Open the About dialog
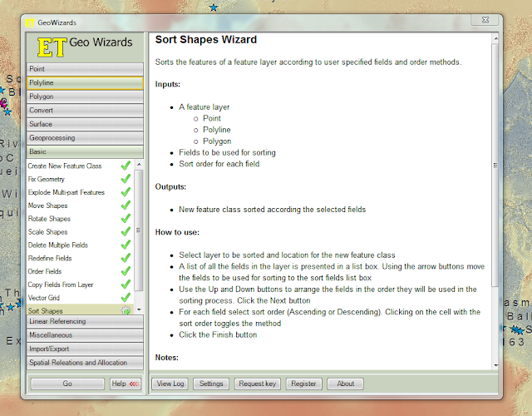The image size is (532, 416). [x=346, y=384]
